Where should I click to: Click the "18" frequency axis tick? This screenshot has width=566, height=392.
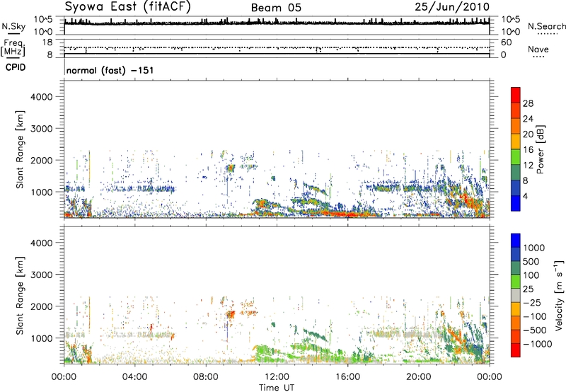pos(47,42)
